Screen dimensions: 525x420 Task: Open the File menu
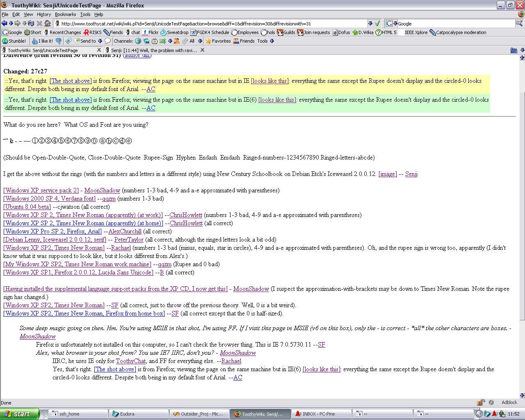(x=5, y=14)
